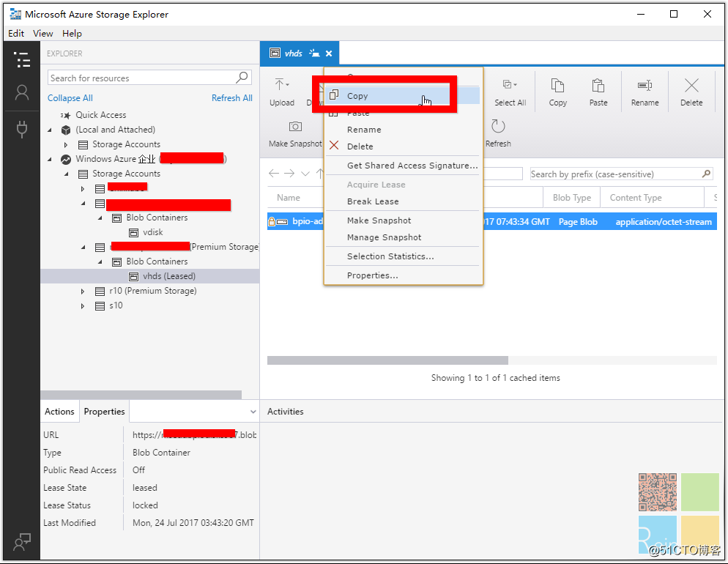Screen dimensions: 728x564
Task: Click the r10 storage account icon
Action: tap(100, 291)
